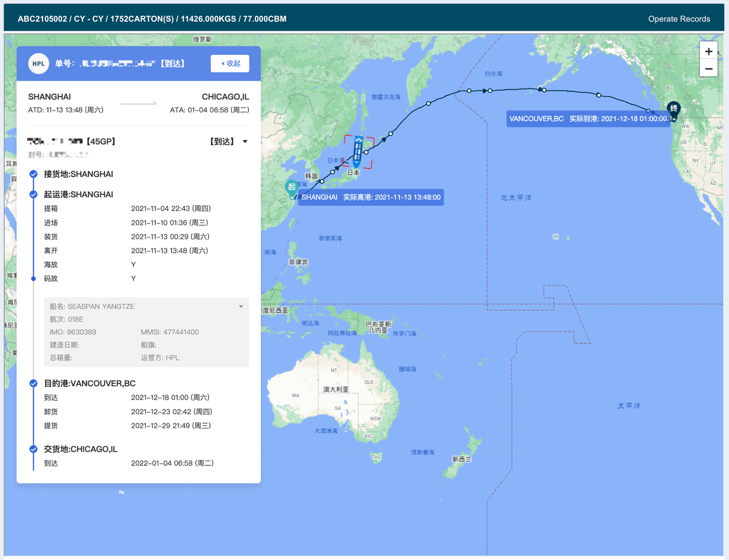Click the check icon beside 接货地:SHANGHAI
Screen dimensions: 729x560
coord(34,174)
